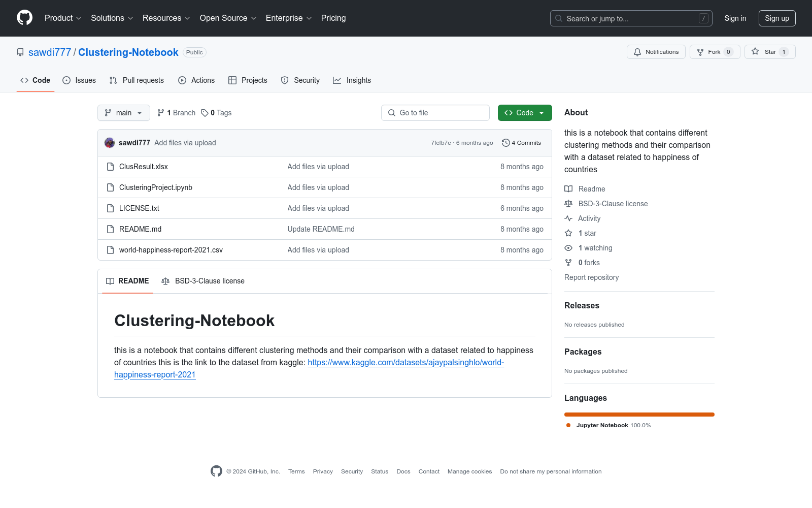Image resolution: width=812 pixels, height=508 pixels.
Task: Click the branch icon beside 1 Branch
Action: pyautogui.click(x=161, y=113)
